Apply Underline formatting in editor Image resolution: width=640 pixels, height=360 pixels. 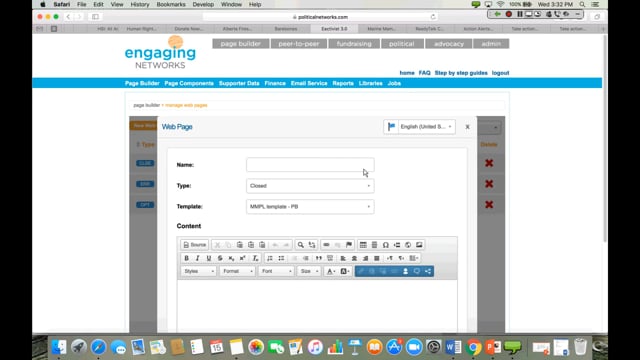pyautogui.click(x=209, y=258)
